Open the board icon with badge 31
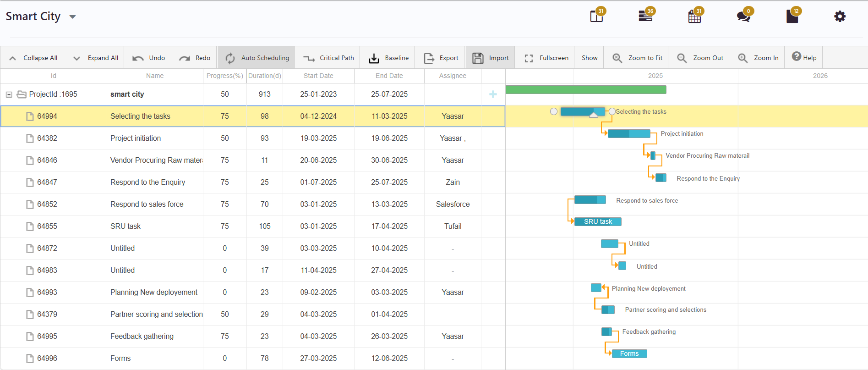The image size is (868, 370). coord(597,16)
